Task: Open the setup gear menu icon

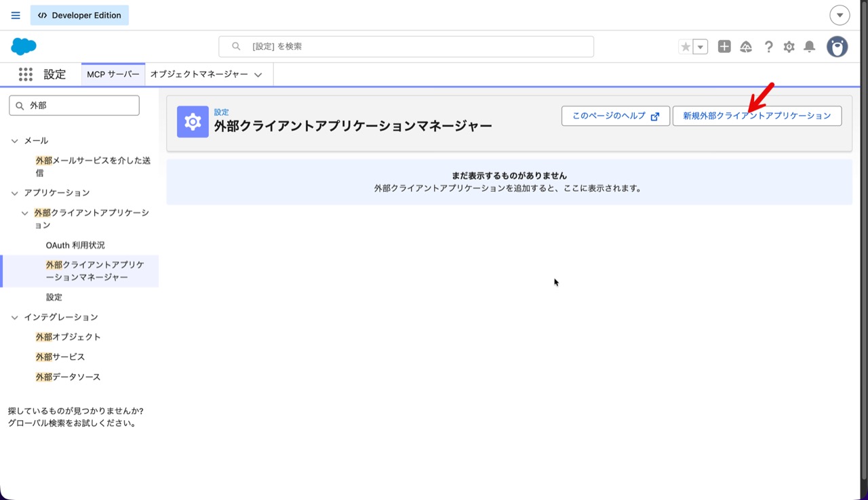Action: click(x=789, y=47)
